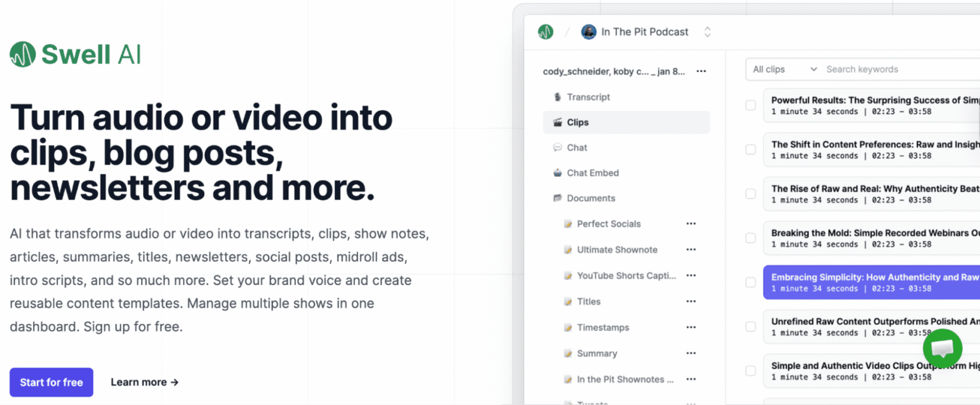Click the Swell AI waveform logo
The height and width of the screenshot is (405, 980).
tap(22, 54)
